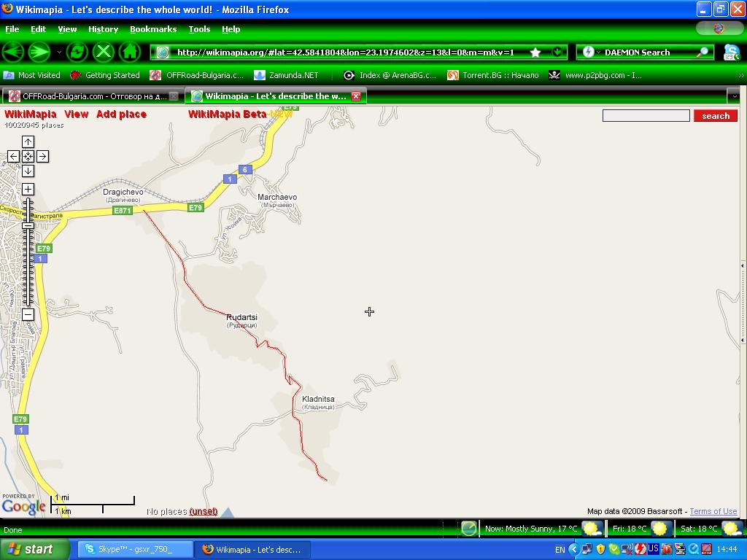Open the OFFRoad-Bulgaria.c... bookmark
This screenshot has height=560, width=747.
point(197,75)
